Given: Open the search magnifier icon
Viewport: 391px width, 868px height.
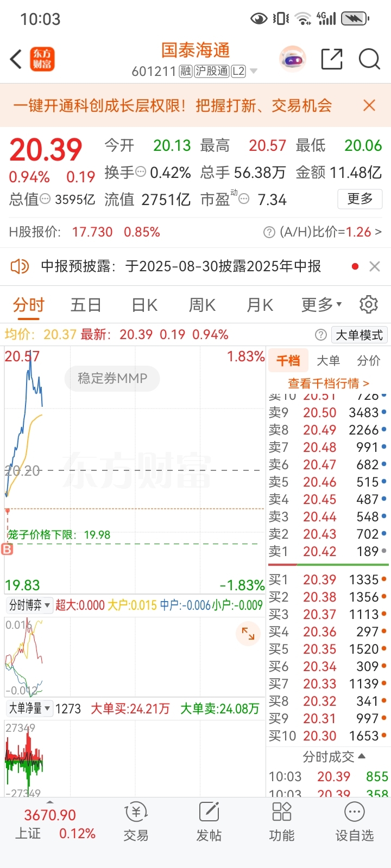Looking at the screenshot, I should tap(369, 59).
